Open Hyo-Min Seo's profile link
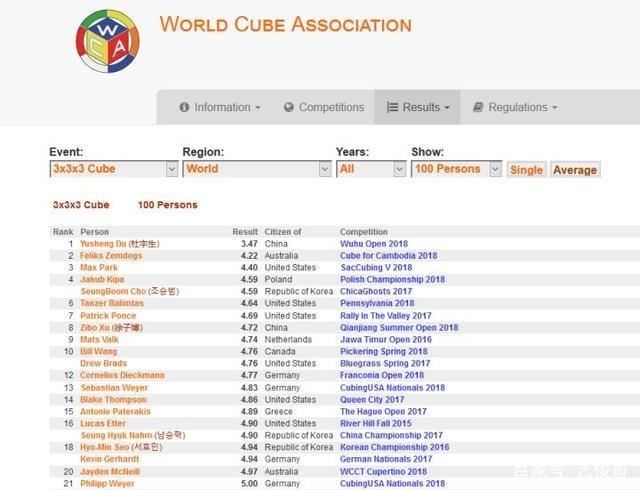The image size is (640, 490). tap(121, 447)
